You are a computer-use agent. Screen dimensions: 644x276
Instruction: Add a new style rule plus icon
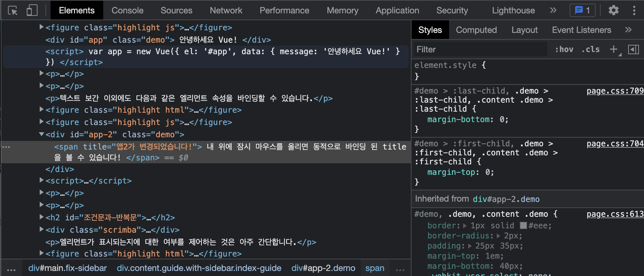(614, 49)
